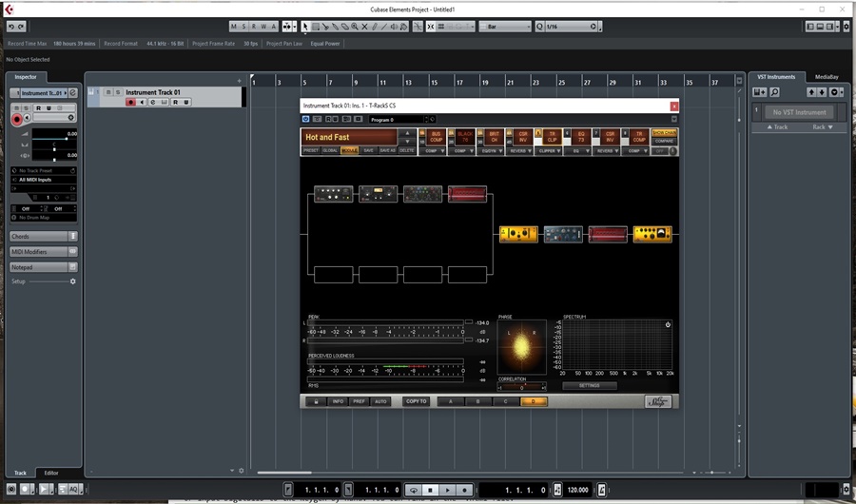
Task: Expand the plugin window functions menu arrow
Action: (x=674, y=119)
